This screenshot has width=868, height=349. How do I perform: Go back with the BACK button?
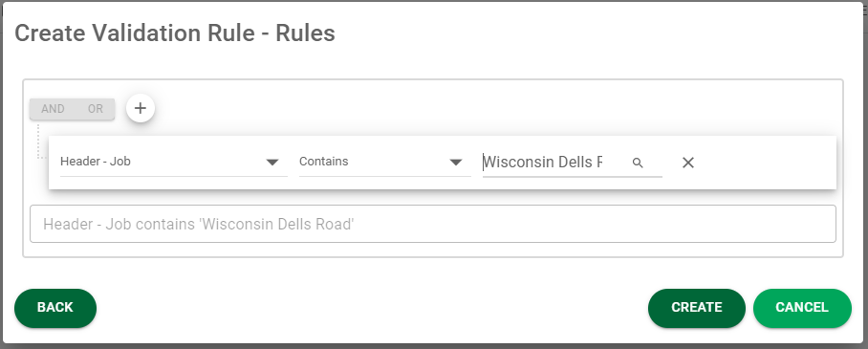coord(55,308)
